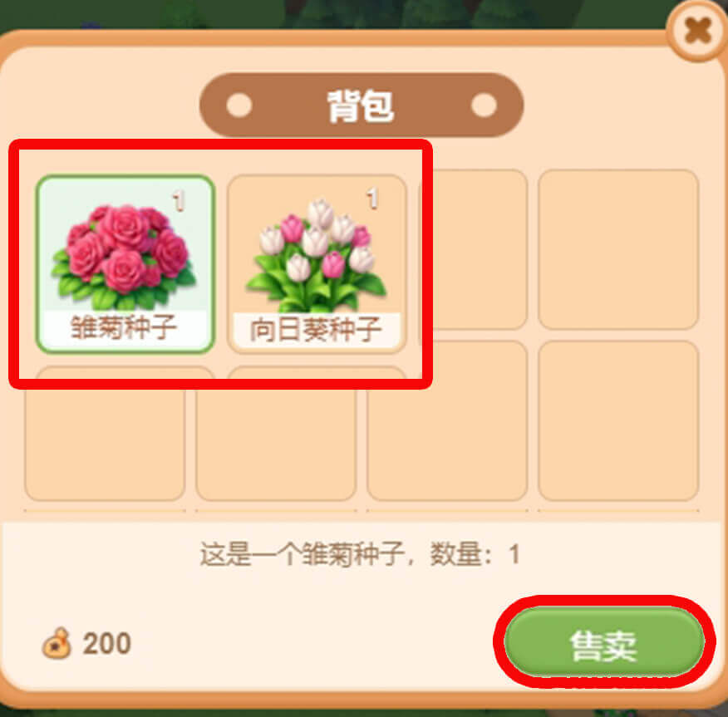Screen dimensions: 728x717
Task: Click the item description text 这是一个雏菊种子
Action: click(302, 554)
